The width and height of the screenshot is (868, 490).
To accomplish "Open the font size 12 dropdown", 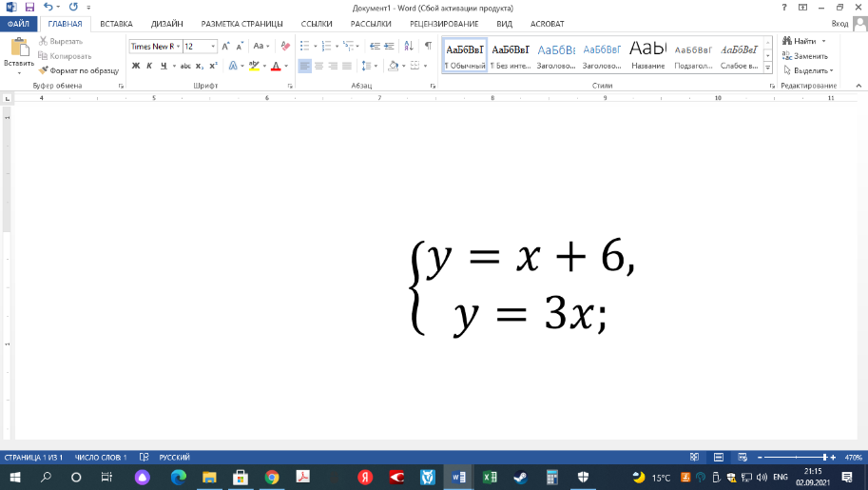I will click(x=213, y=47).
